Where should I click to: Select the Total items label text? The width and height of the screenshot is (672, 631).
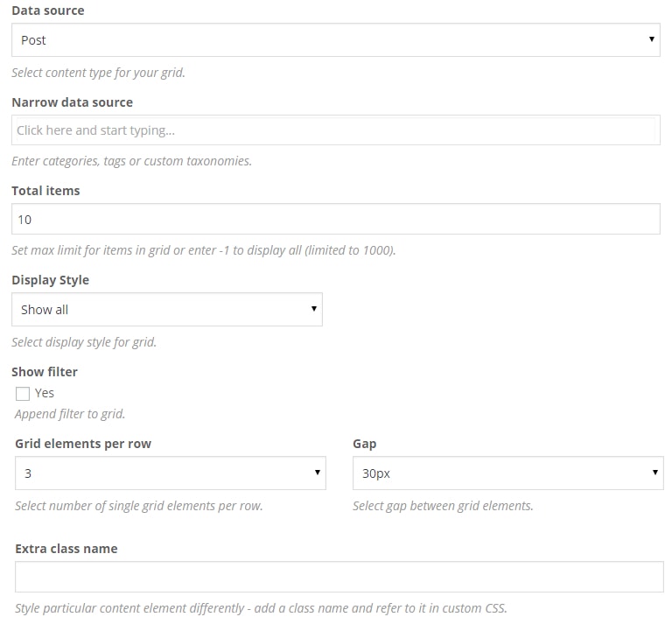click(x=45, y=191)
